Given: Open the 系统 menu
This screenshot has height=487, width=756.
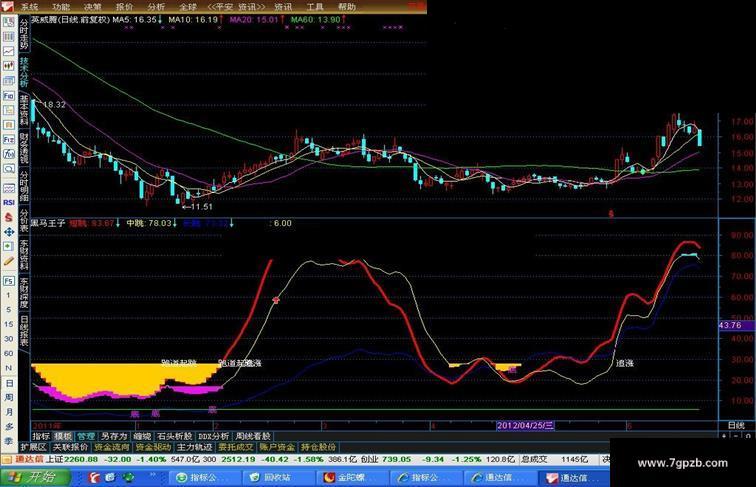Looking at the screenshot, I should (x=30, y=7).
